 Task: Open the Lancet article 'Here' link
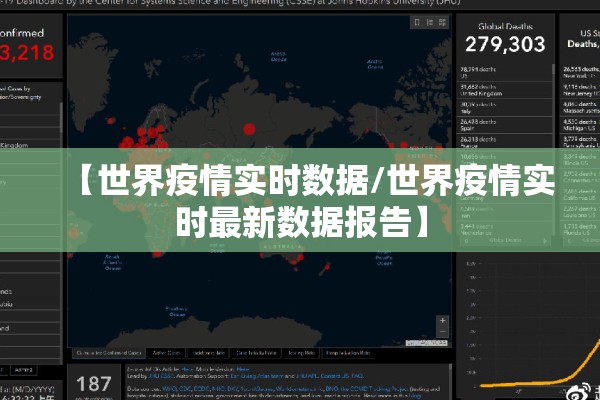pyautogui.click(x=187, y=369)
